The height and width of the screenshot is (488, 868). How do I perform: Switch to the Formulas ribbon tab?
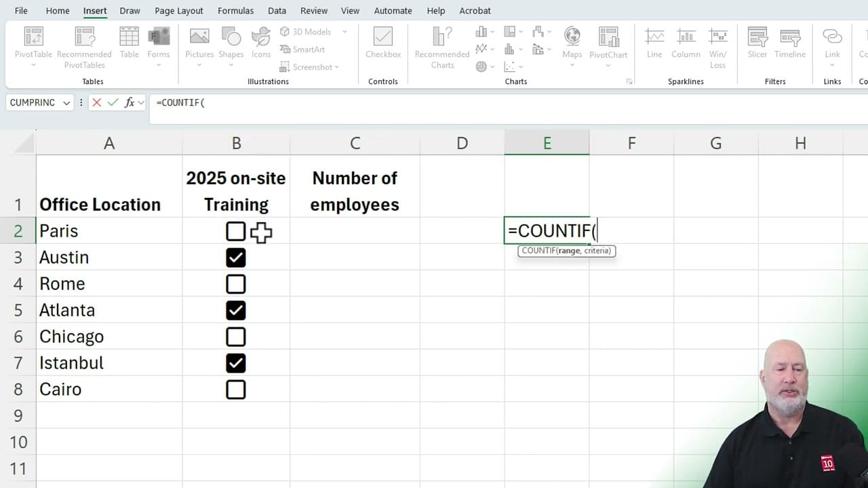click(x=235, y=10)
